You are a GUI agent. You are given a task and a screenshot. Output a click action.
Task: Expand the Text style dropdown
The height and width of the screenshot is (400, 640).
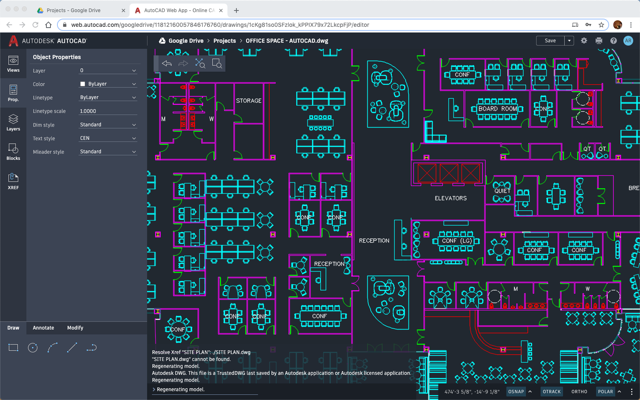coord(108,138)
